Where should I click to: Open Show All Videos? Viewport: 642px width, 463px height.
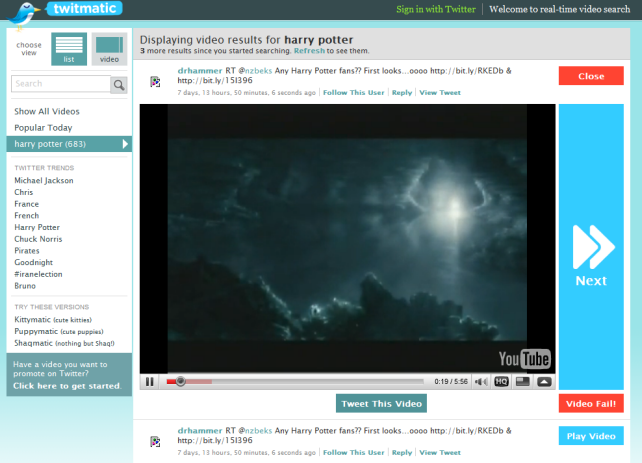pos(47,111)
